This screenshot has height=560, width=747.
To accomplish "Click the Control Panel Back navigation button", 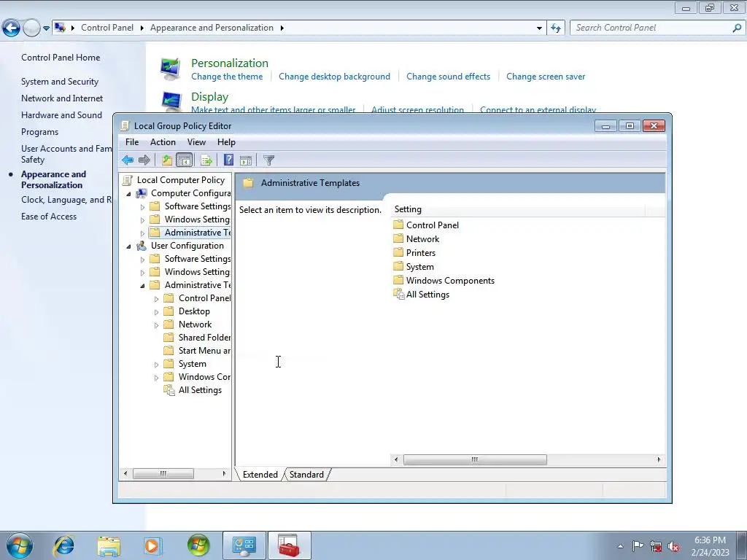I will [11, 28].
